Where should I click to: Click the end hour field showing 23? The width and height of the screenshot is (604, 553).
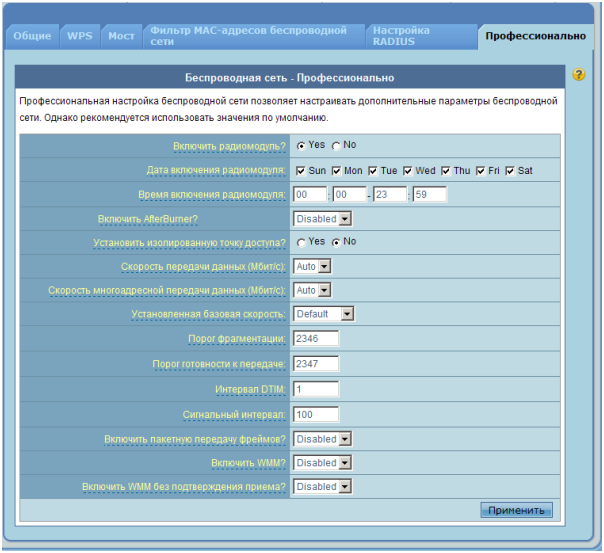(x=390, y=194)
